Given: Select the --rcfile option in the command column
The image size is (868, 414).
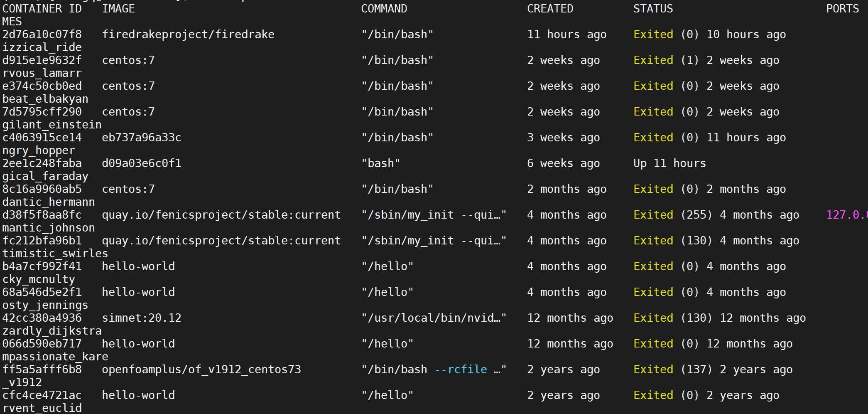Looking at the screenshot, I should point(460,369).
